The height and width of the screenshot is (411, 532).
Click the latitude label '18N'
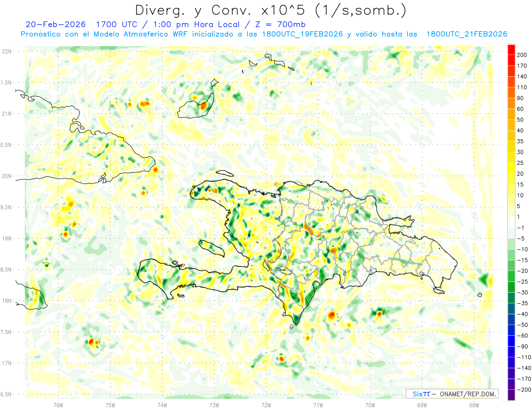tap(7, 301)
